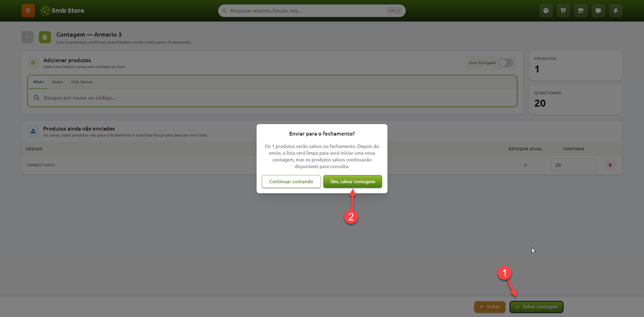Open the chat messages icon
The height and width of the screenshot is (317, 644).
pyautogui.click(x=598, y=11)
